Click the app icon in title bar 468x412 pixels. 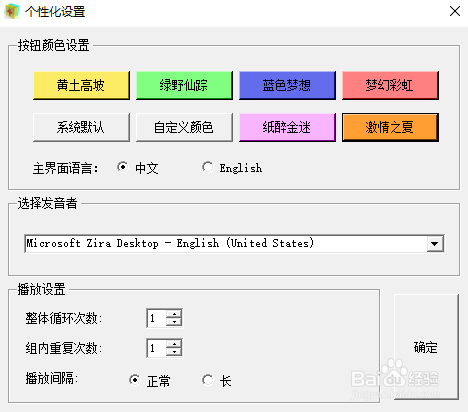click(x=11, y=11)
